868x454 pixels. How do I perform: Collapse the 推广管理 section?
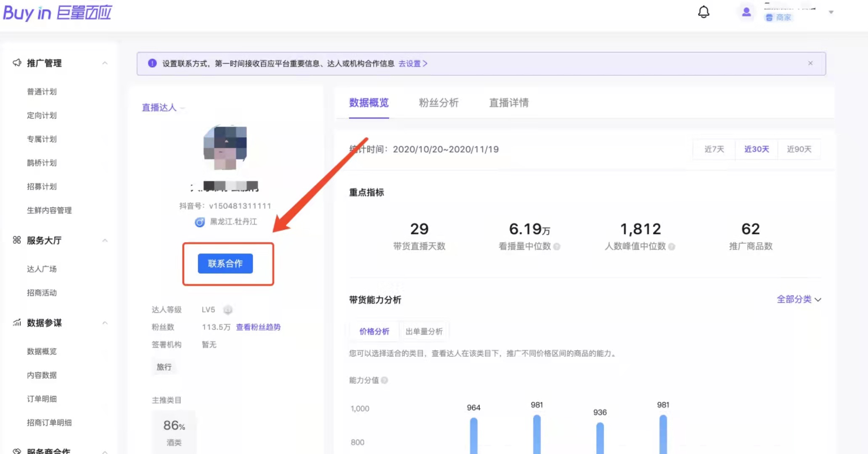pos(105,63)
